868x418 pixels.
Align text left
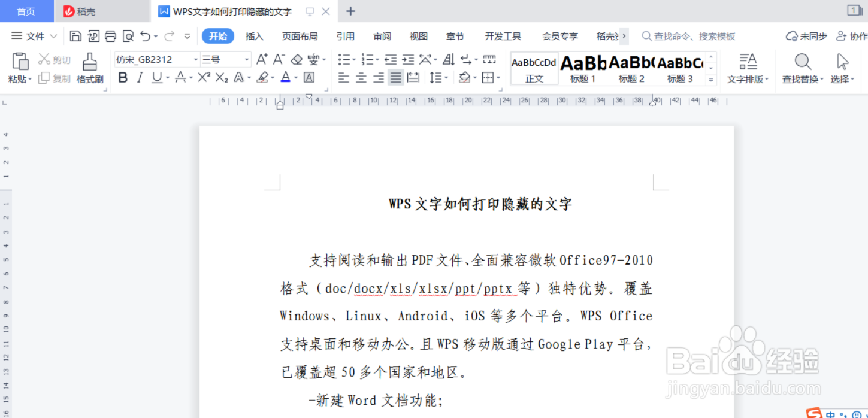[x=343, y=77]
